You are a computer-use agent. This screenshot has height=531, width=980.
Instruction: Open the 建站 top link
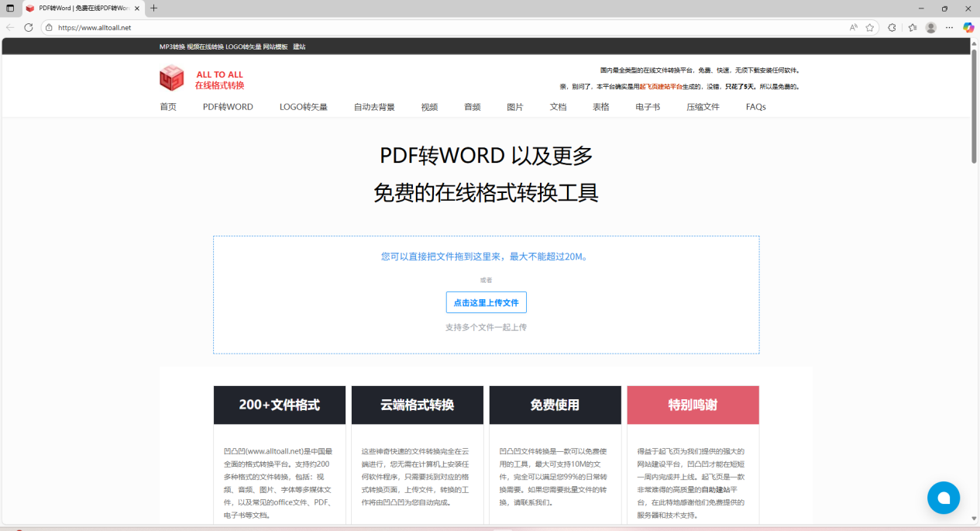point(299,47)
